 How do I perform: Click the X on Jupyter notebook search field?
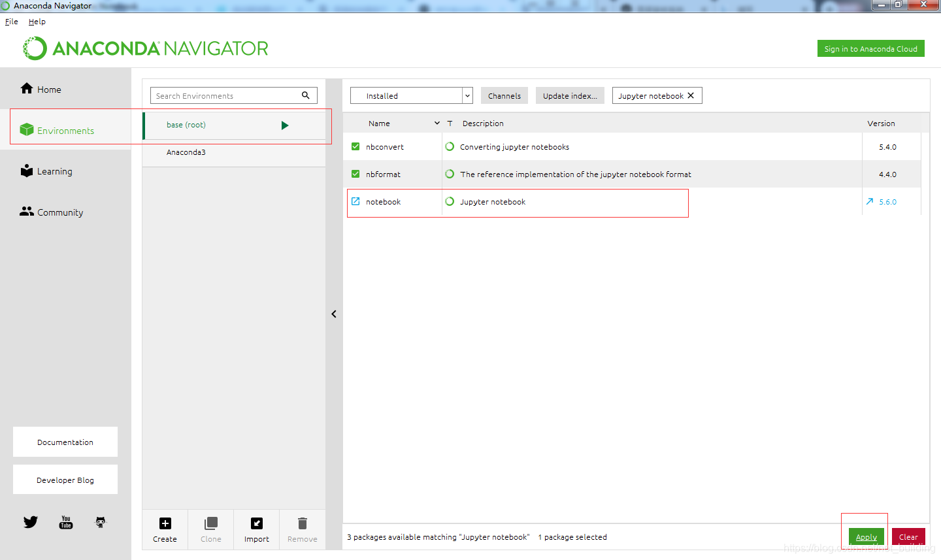click(691, 95)
